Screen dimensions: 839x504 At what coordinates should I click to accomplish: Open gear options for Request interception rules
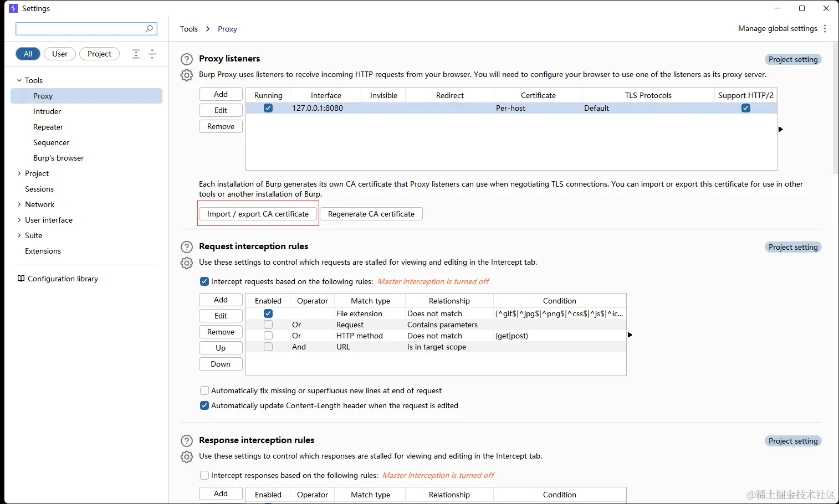tap(187, 263)
